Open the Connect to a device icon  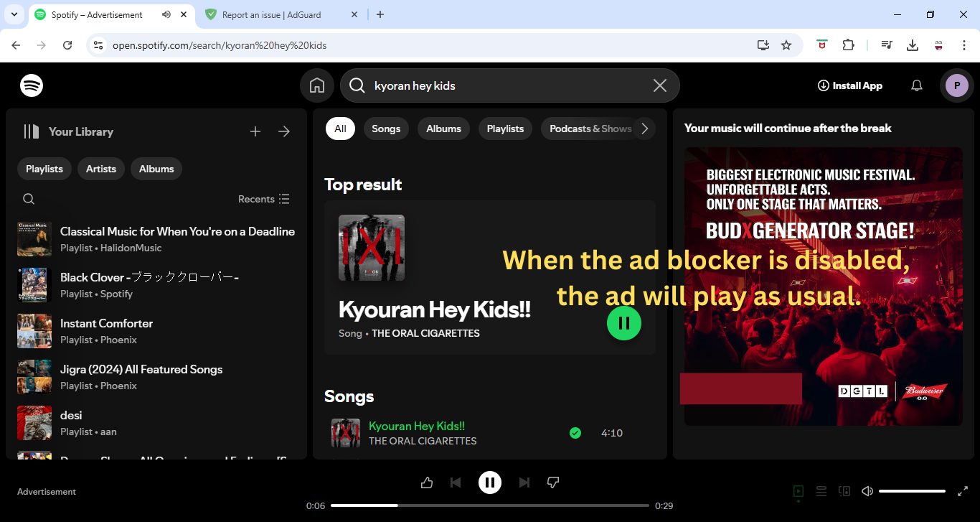click(x=844, y=491)
